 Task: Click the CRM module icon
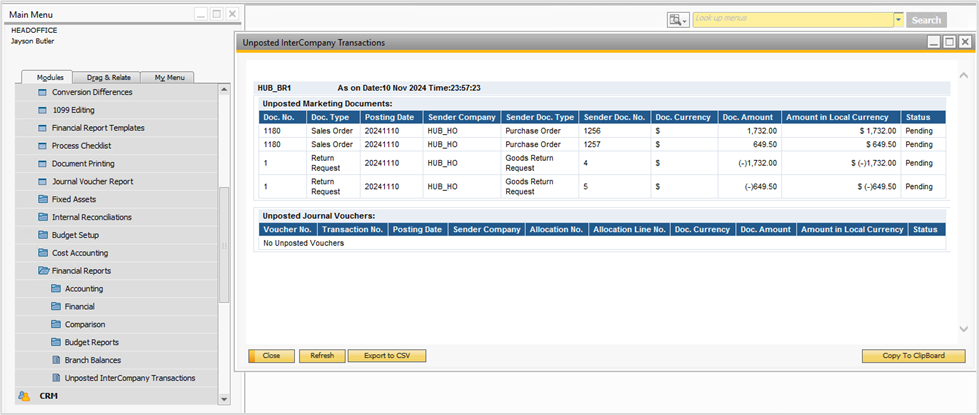[x=24, y=396]
